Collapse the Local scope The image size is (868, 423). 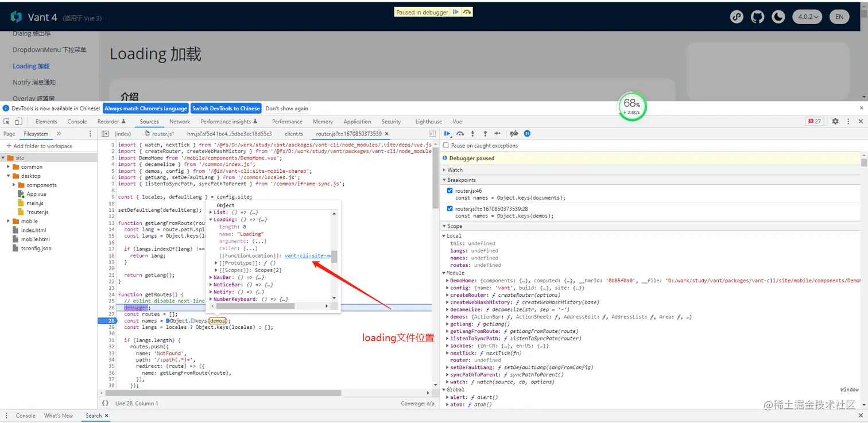pyautogui.click(x=444, y=236)
